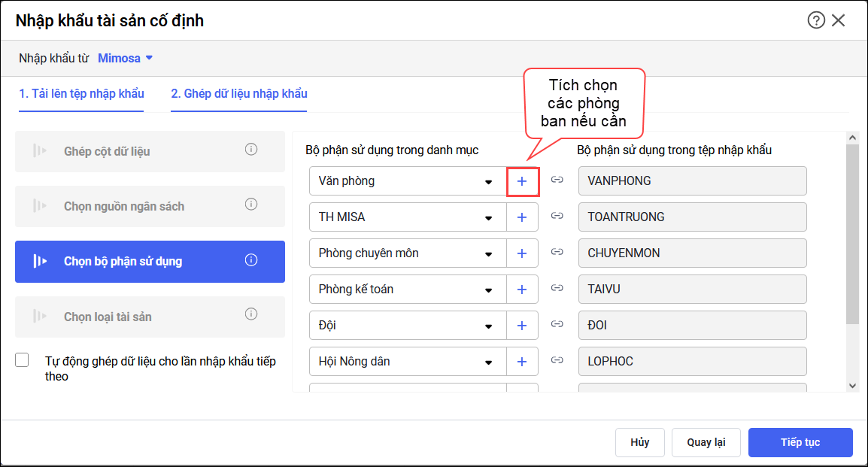Select Ghép dữ liệu nhập khẩu tab
The width and height of the screenshot is (868, 467).
(x=238, y=94)
